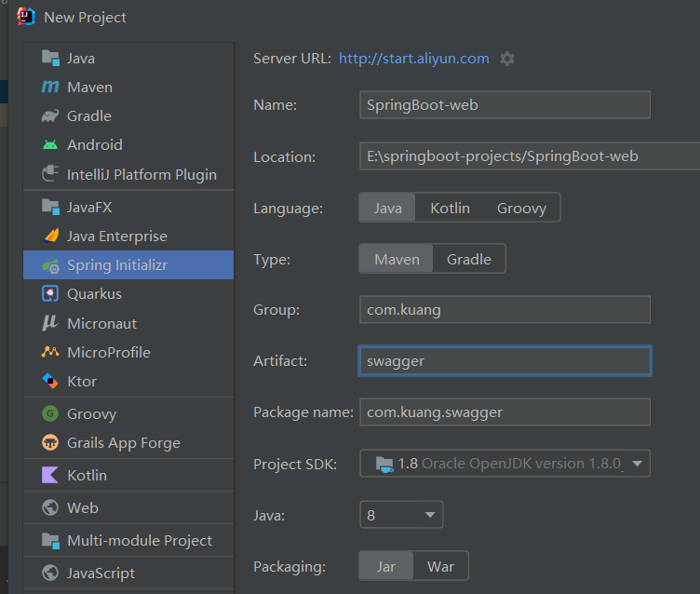Click the MicroProfile icon
This screenshot has width=700, height=594.
coord(50,352)
